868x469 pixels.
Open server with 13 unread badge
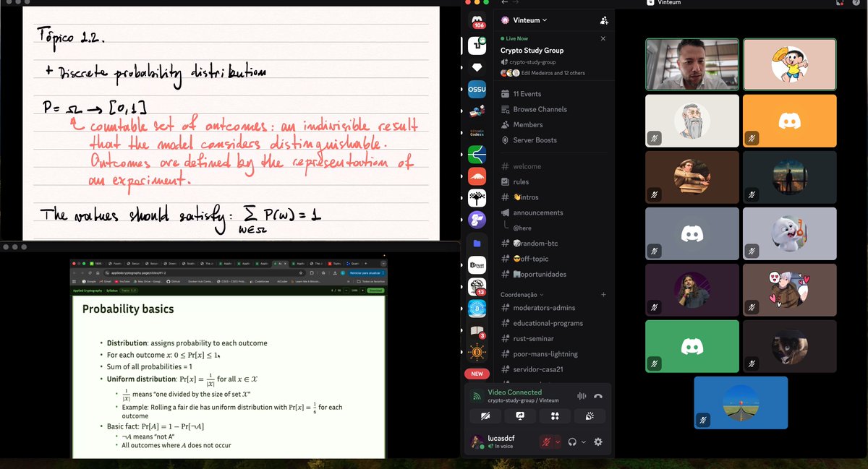pyautogui.click(x=477, y=287)
